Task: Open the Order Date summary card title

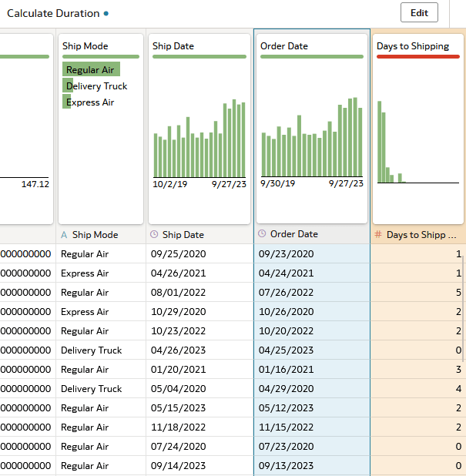Action: coord(284,46)
